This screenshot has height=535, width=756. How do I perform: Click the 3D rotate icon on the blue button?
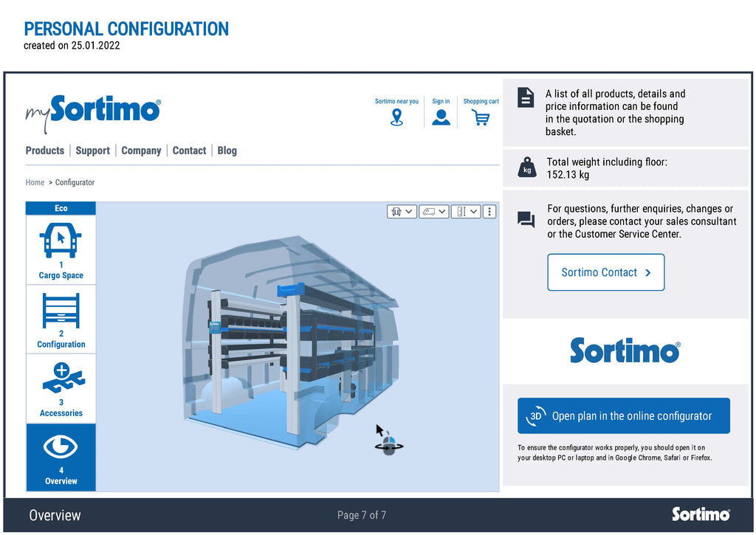536,416
